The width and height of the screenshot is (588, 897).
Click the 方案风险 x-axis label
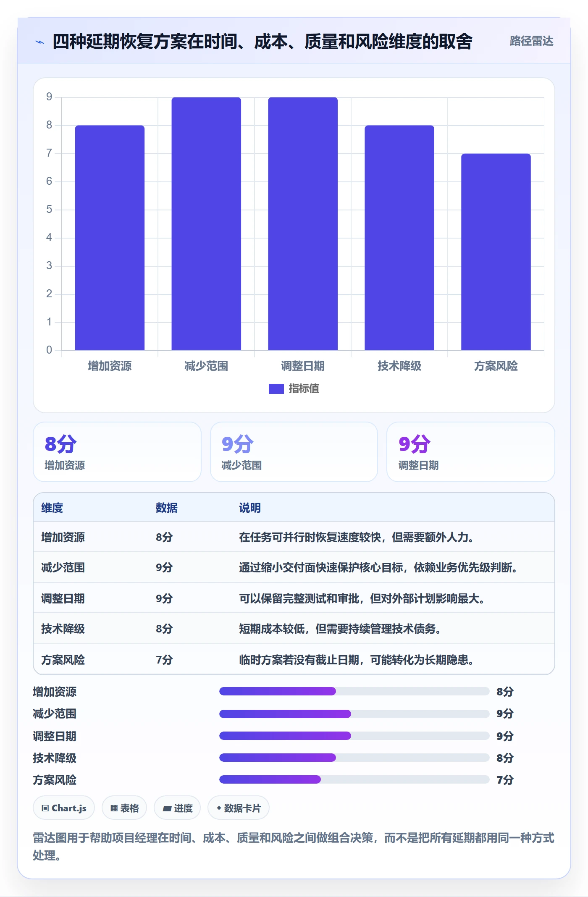point(496,366)
